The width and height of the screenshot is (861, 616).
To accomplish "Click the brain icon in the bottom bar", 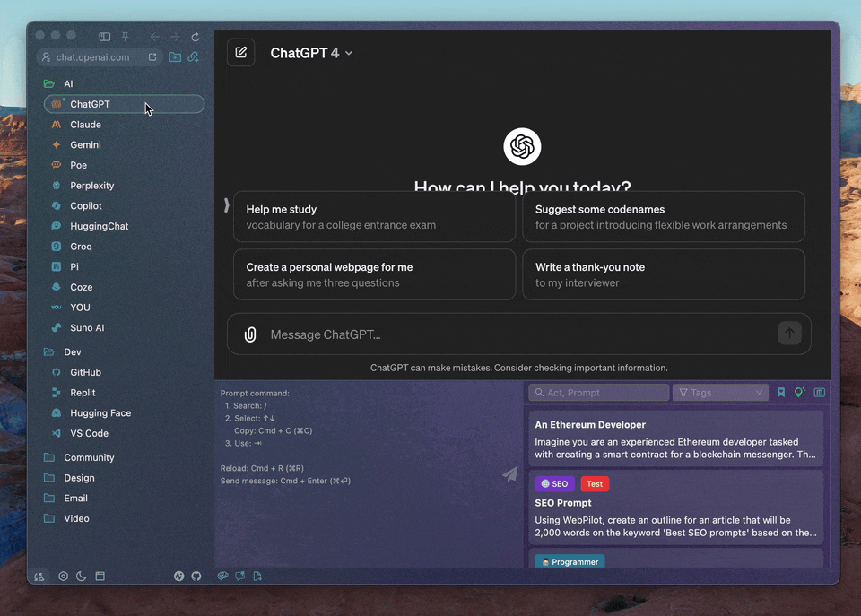I will pyautogui.click(x=222, y=576).
